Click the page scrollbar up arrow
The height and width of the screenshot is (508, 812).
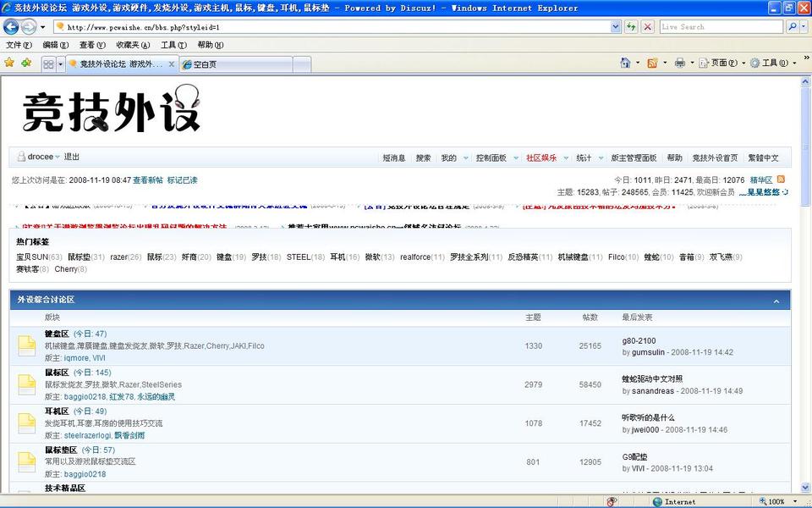coord(805,82)
